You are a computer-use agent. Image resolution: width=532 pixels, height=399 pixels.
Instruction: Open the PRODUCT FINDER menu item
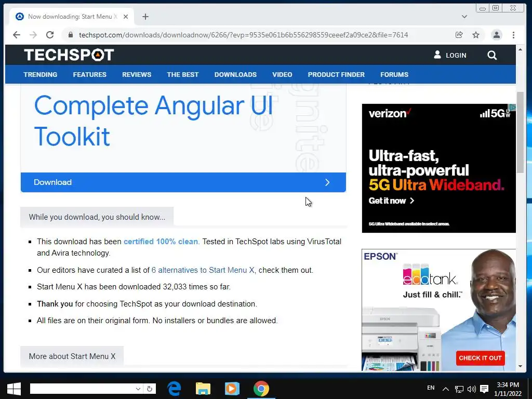click(x=336, y=75)
